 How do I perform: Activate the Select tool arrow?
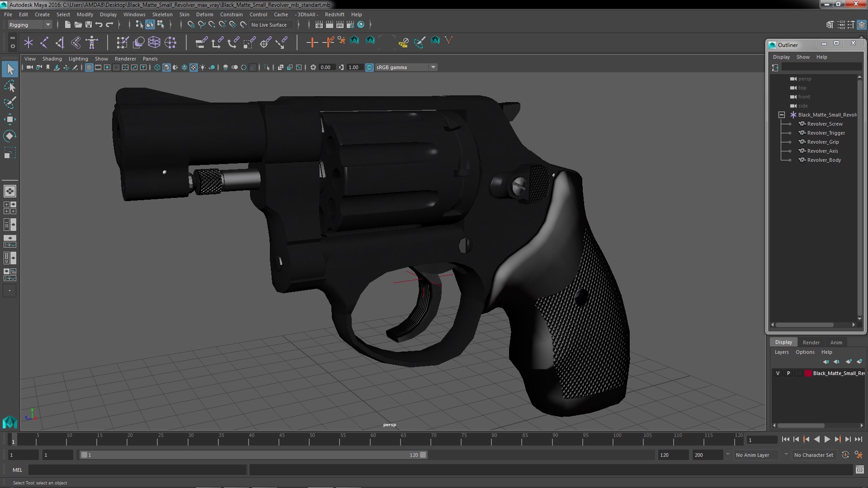[x=9, y=69]
